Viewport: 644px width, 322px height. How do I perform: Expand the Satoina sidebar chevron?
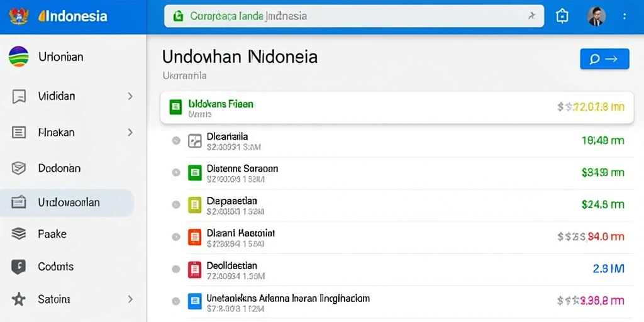130,299
